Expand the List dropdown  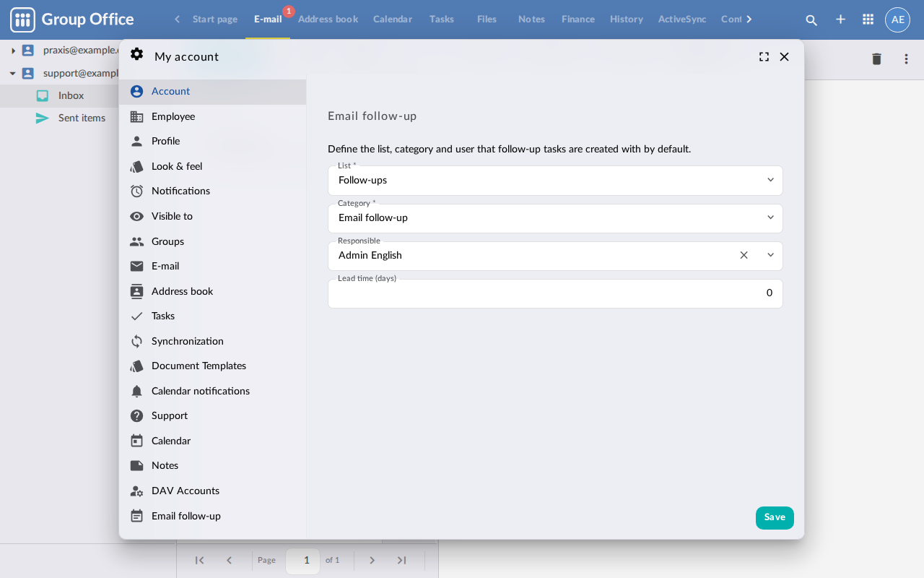click(770, 180)
